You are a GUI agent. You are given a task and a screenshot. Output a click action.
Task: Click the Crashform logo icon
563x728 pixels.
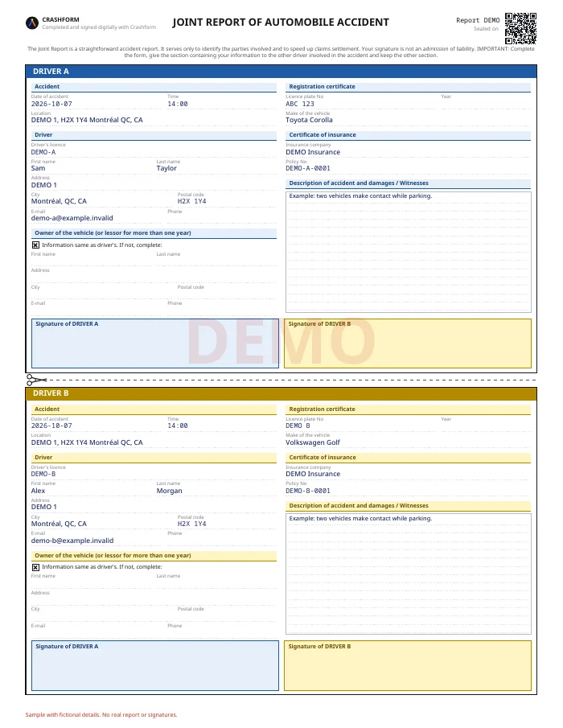pyautogui.click(x=32, y=23)
